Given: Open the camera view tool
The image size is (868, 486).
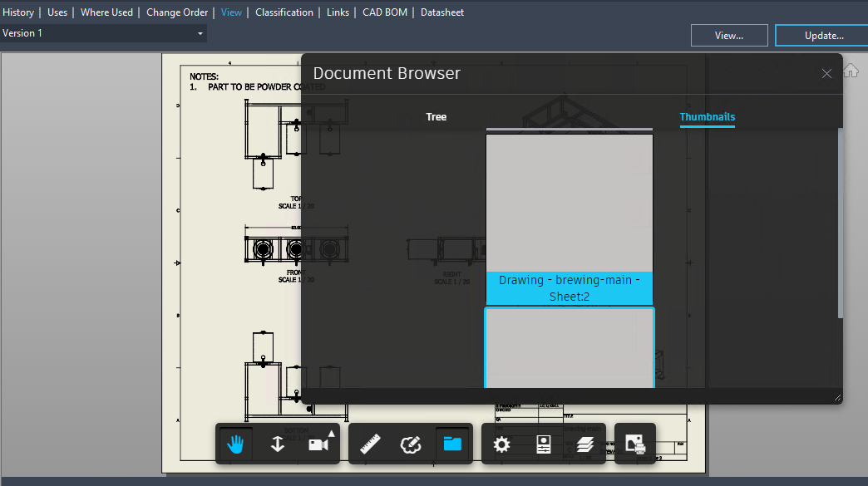Looking at the screenshot, I should 324,443.
